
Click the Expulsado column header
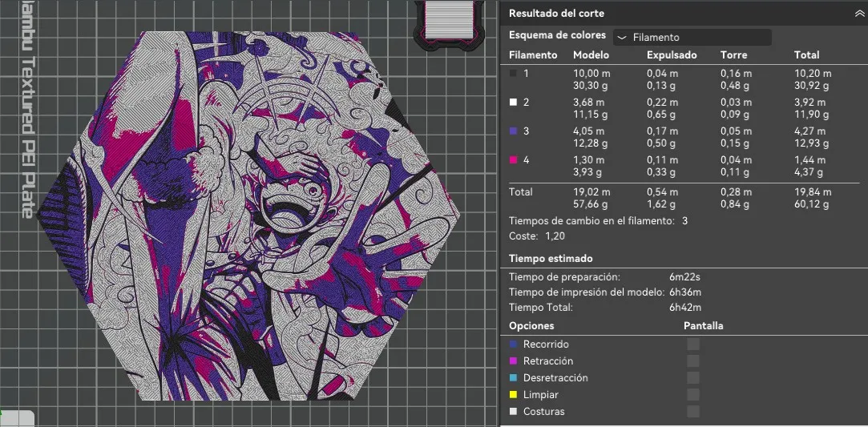click(x=672, y=54)
